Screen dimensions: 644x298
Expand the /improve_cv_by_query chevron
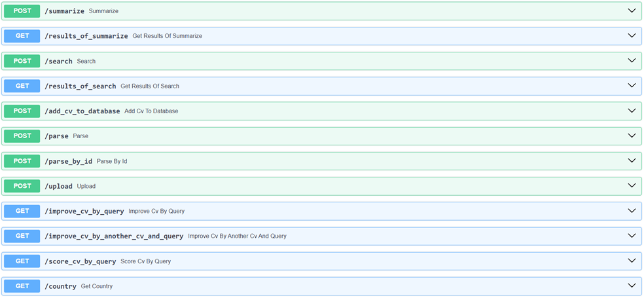click(x=632, y=211)
